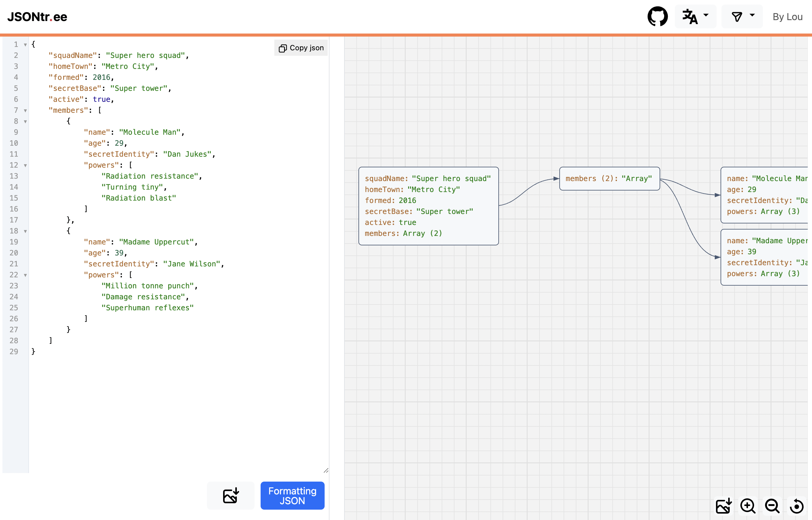Click the editor resize handle corner

[x=326, y=470]
